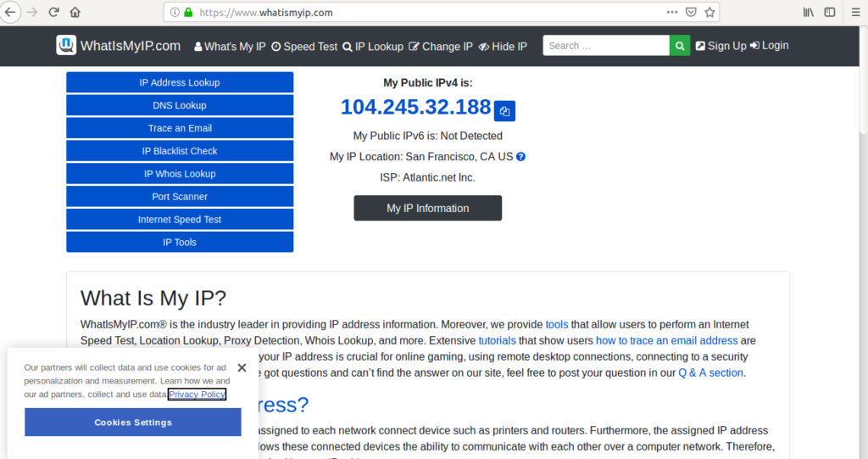Open IP Address Lookup button
868x459 pixels.
[180, 82]
